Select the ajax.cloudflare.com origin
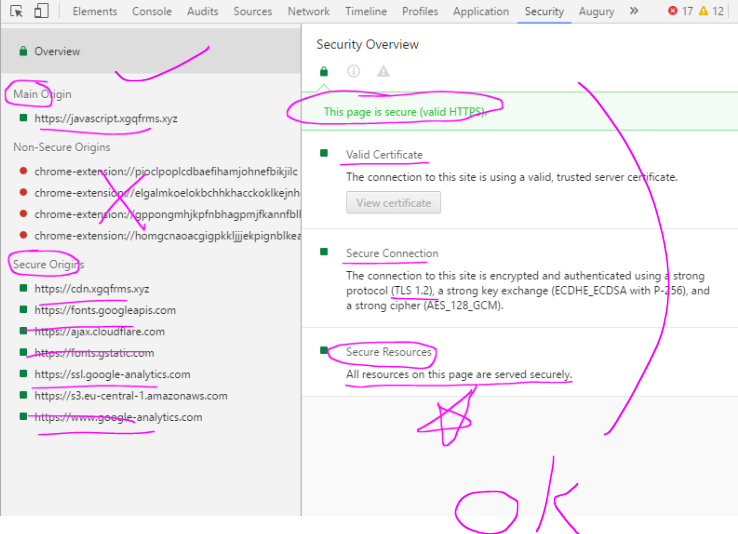 (99, 332)
